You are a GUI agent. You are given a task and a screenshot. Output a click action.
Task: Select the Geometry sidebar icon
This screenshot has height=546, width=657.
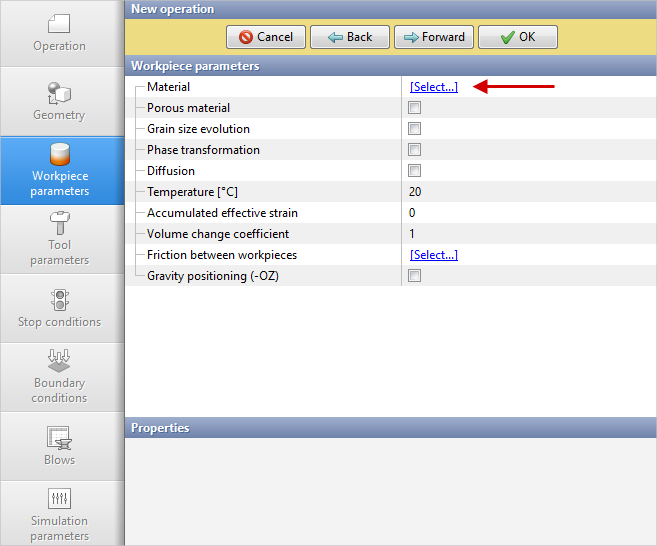pyautogui.click(x=59, y=93)
